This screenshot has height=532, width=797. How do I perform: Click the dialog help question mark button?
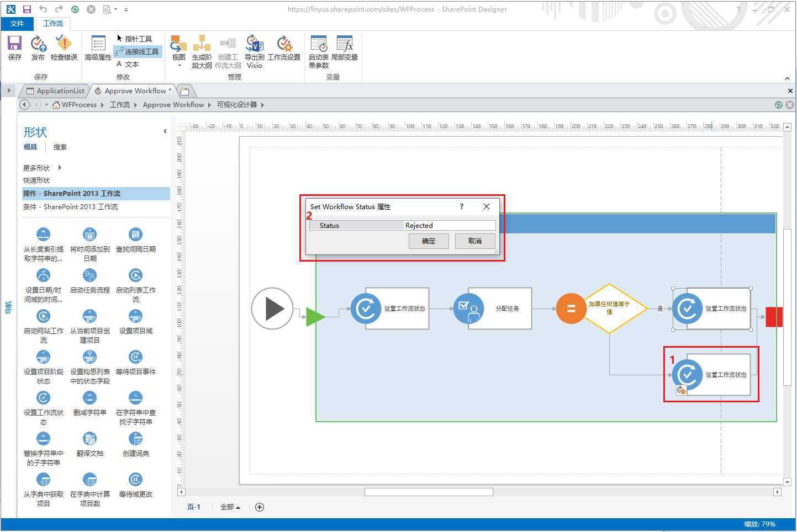[462, 206]
